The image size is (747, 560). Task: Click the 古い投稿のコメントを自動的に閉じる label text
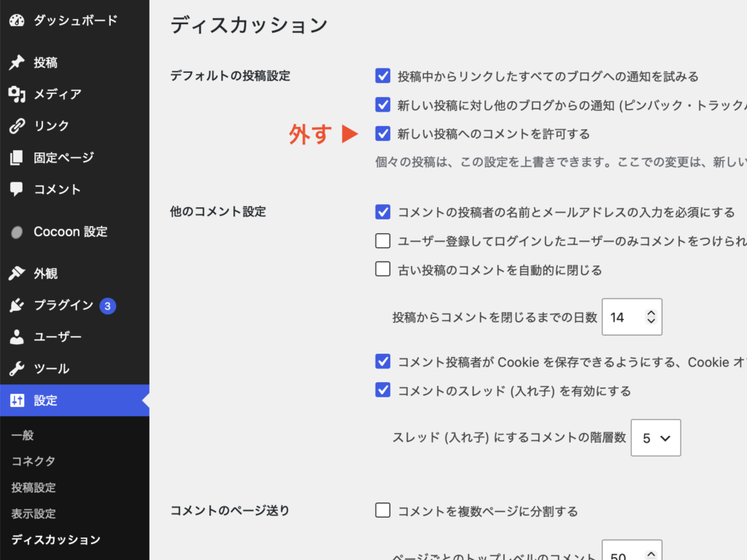coord(500,271)
